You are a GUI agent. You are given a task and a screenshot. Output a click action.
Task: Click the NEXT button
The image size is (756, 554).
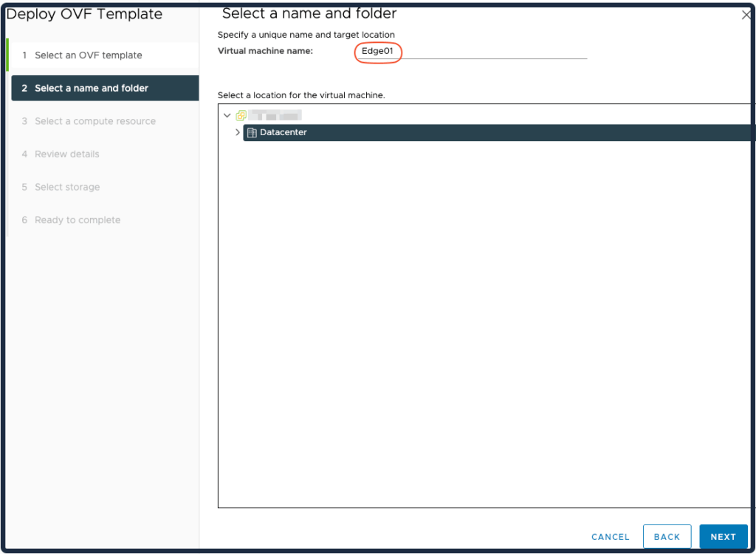[724, 536]
